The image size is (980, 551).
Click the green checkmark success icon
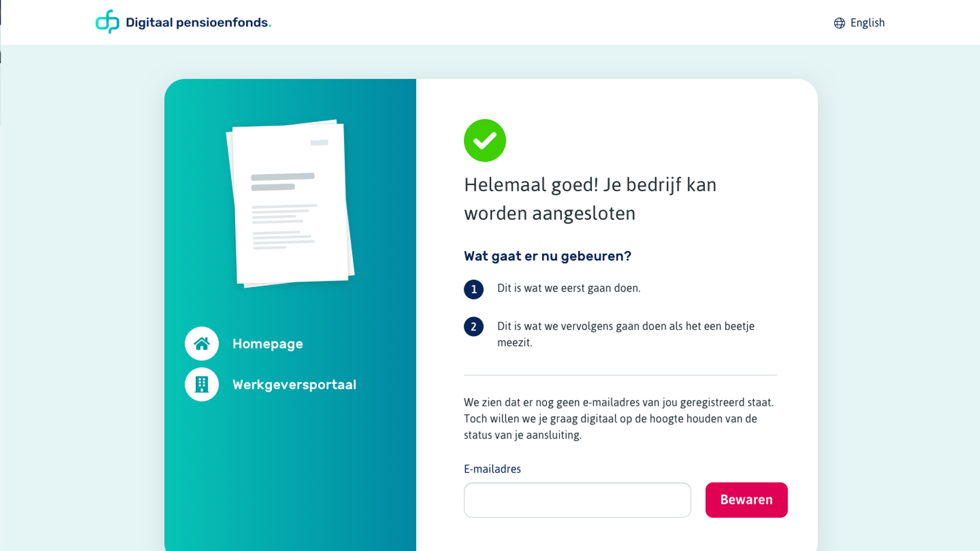pos(484,140)
